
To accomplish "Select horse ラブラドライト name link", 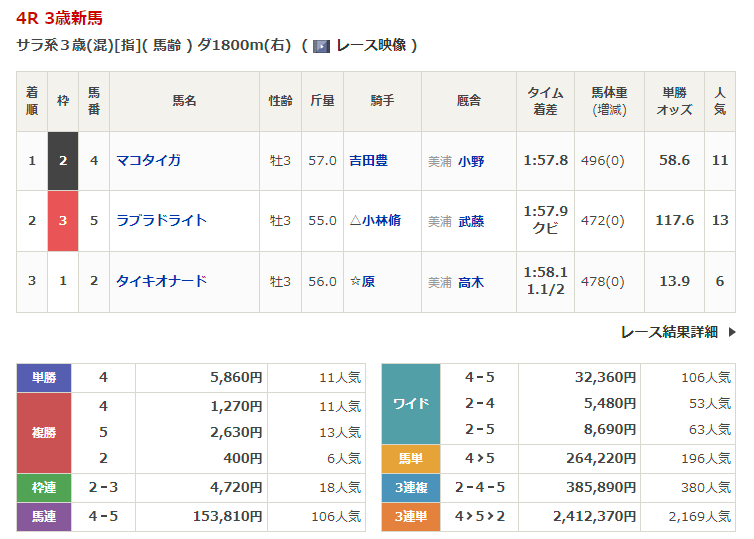I will pos(161,220).
